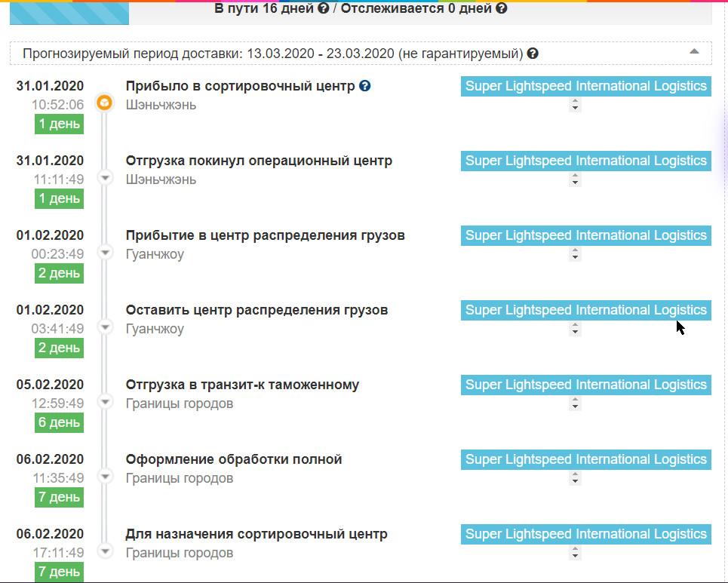Toggle stepper under carrier at 10:52:06 row
Image resolution: width=728 pixels, height=583 pixels.
576,105
